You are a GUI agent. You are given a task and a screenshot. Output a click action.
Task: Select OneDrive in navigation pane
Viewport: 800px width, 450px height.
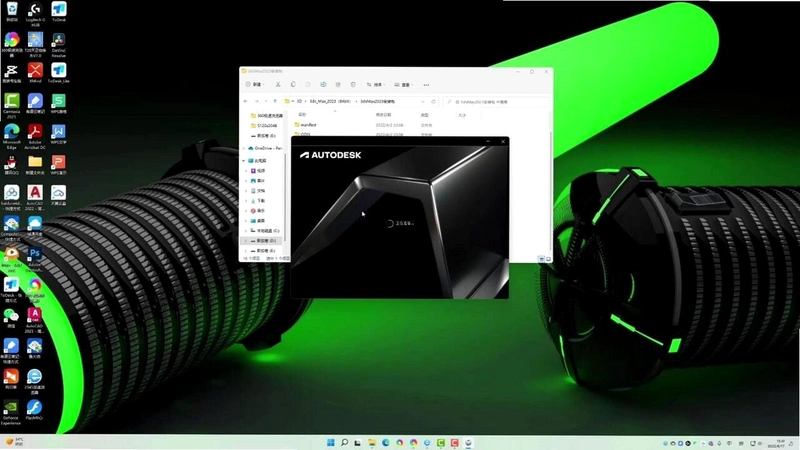265,148
